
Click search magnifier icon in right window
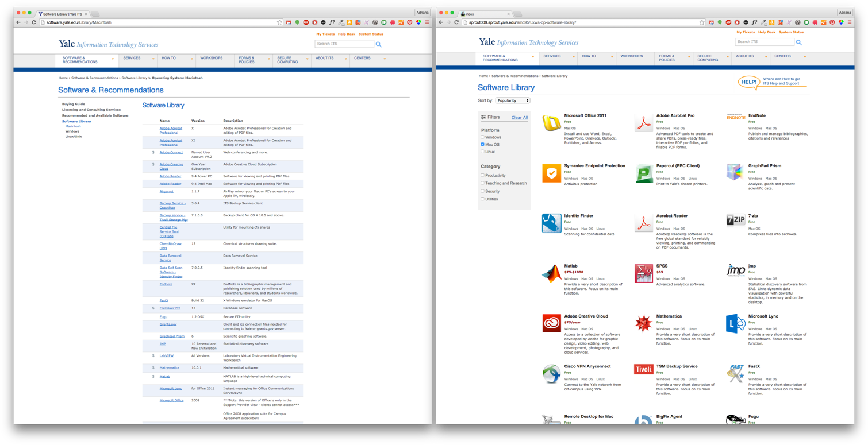(x=799, y=42)
